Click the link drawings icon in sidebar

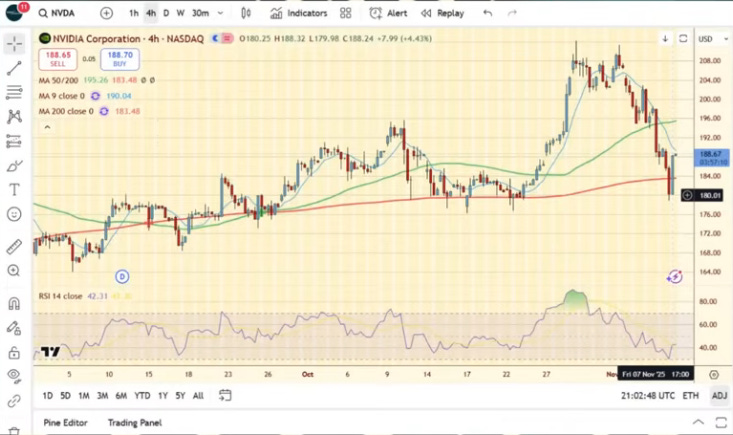14,401
